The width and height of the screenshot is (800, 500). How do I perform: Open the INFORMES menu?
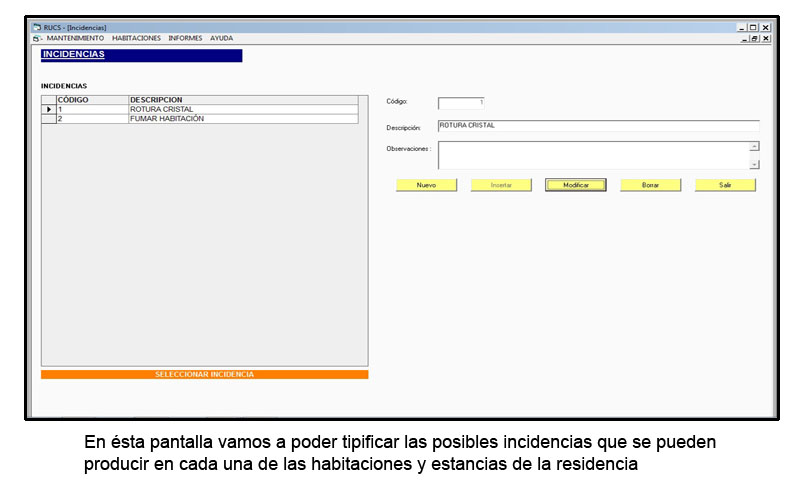coord(185,38)
